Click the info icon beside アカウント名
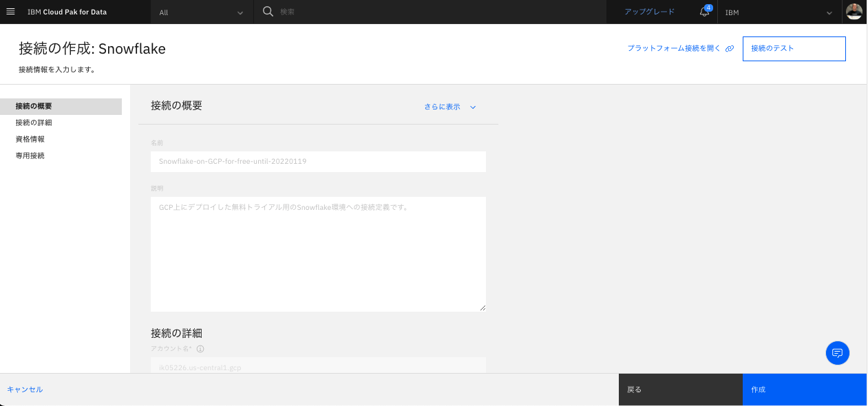The height and width of the screenshot is (406, 868). coord(200,349)
